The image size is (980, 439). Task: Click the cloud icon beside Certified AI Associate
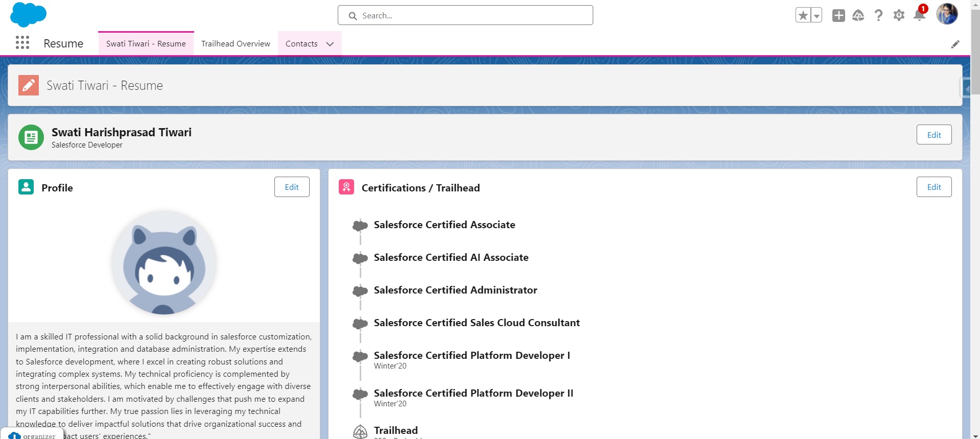360,258
